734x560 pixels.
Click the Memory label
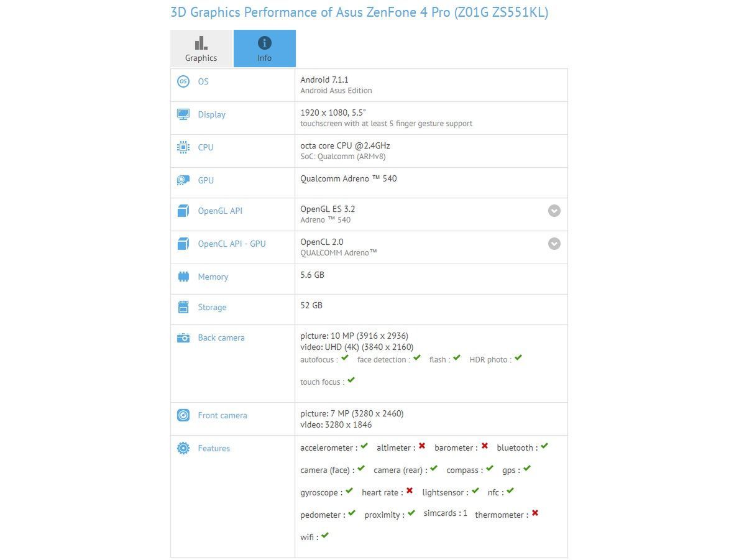(213, 277)
